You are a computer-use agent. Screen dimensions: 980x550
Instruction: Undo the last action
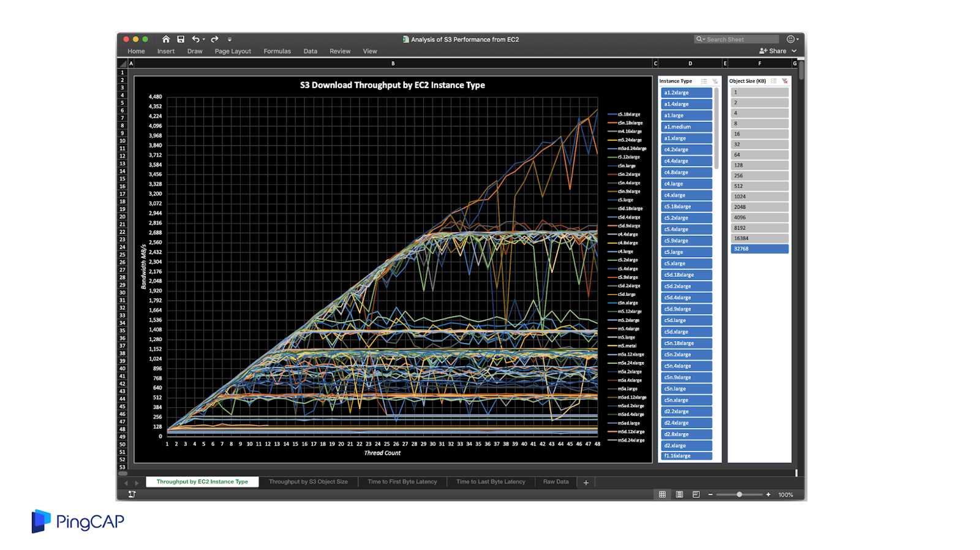[x=195, y=39]
